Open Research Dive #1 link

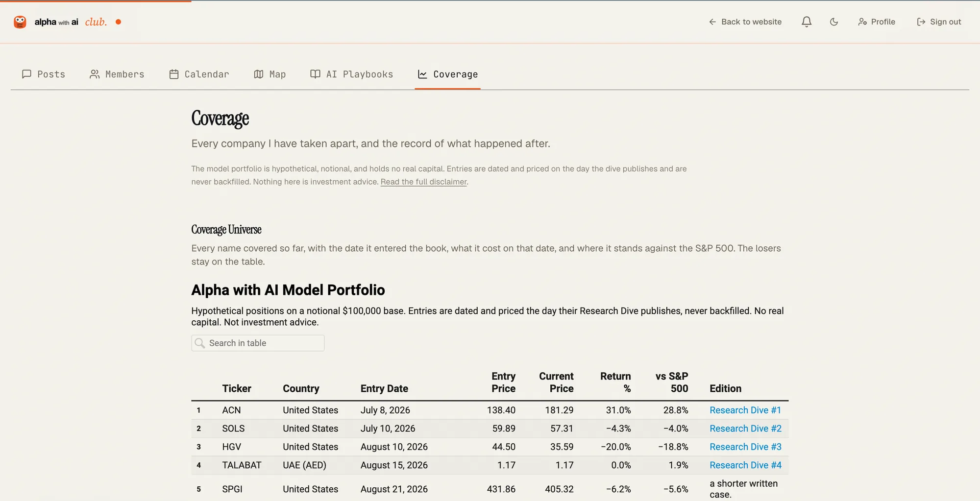(745, 410)
